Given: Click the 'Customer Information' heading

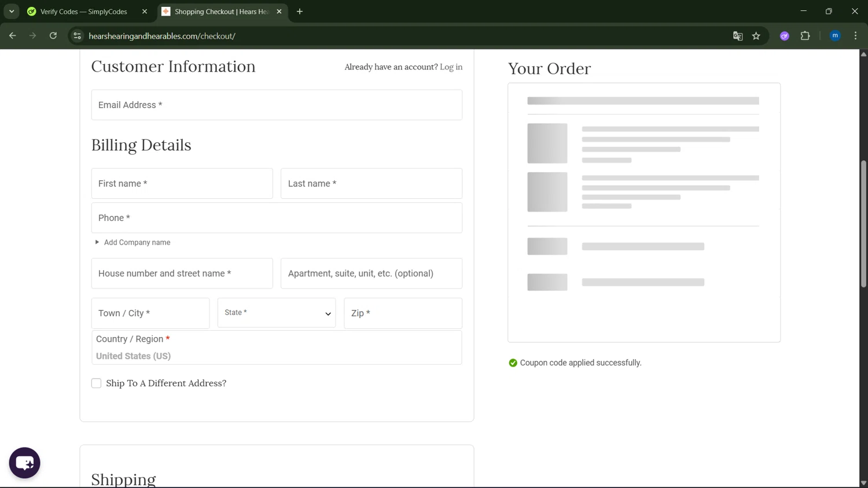Looking at the screenshot, I should point(173,66).
